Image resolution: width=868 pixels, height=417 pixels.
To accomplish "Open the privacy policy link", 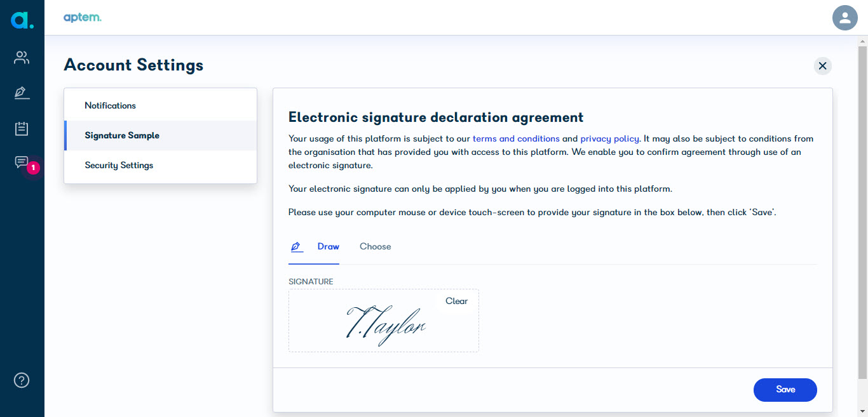I will coord(609,138).
